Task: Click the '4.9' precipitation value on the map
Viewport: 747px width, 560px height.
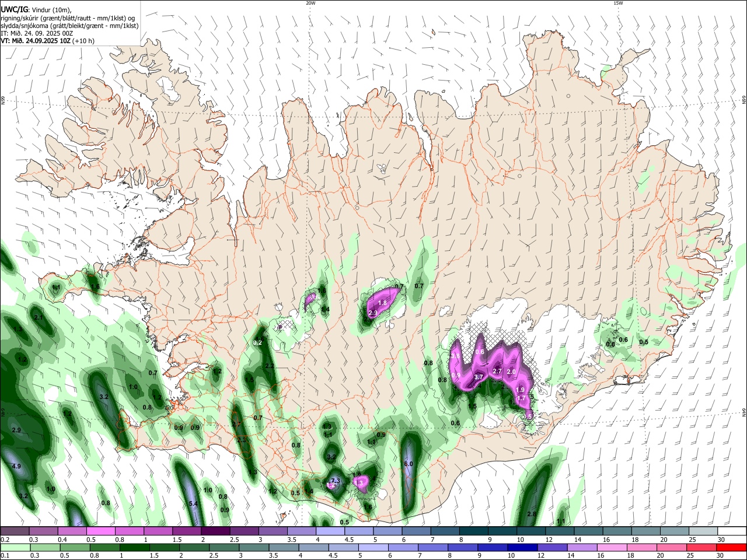Action: (x=16, y=466)
